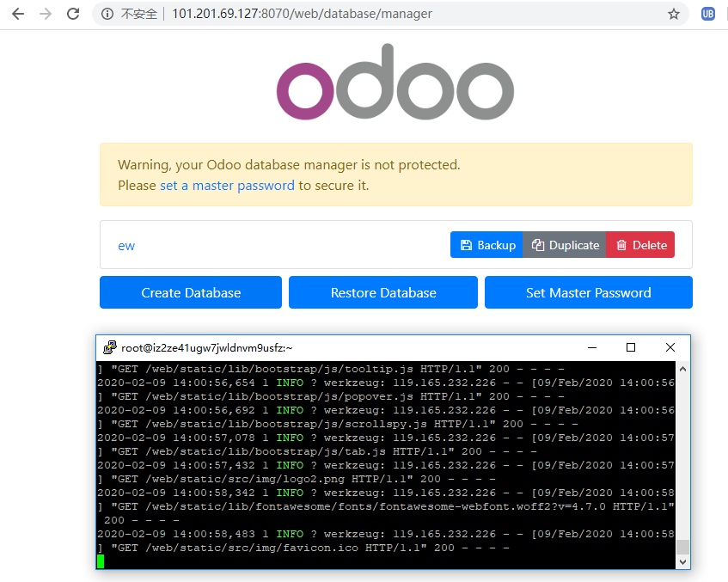This screenshot has height=582, width=728.
Task: Reload the page with the refresh icon
Action: 73,14
